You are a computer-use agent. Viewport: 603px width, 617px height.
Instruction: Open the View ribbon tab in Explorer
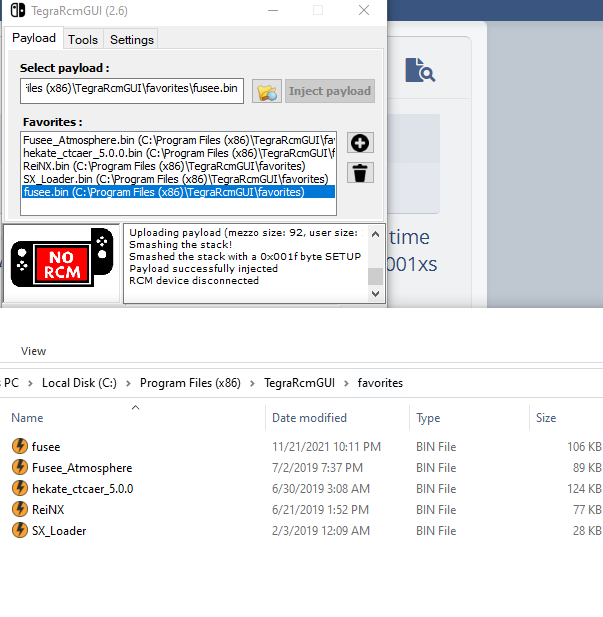click(x=33, y=351)
